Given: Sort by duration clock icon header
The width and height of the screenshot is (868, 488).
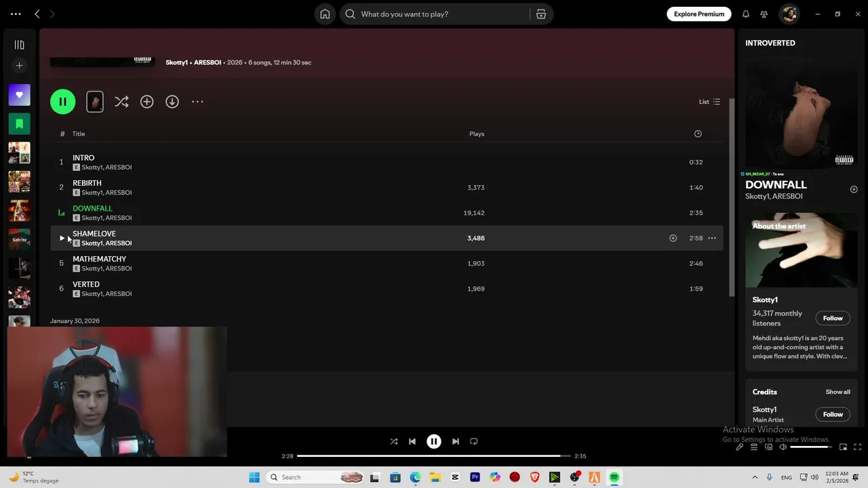Looking at the screenshot, I should (698, 134).
